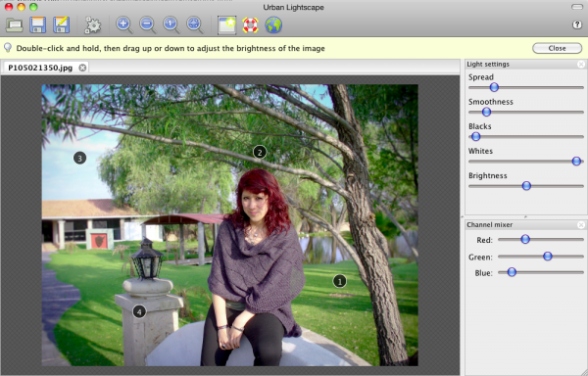Click the Green channel slider handle
The image size is (588, 376).
click(x=548, y=257)
